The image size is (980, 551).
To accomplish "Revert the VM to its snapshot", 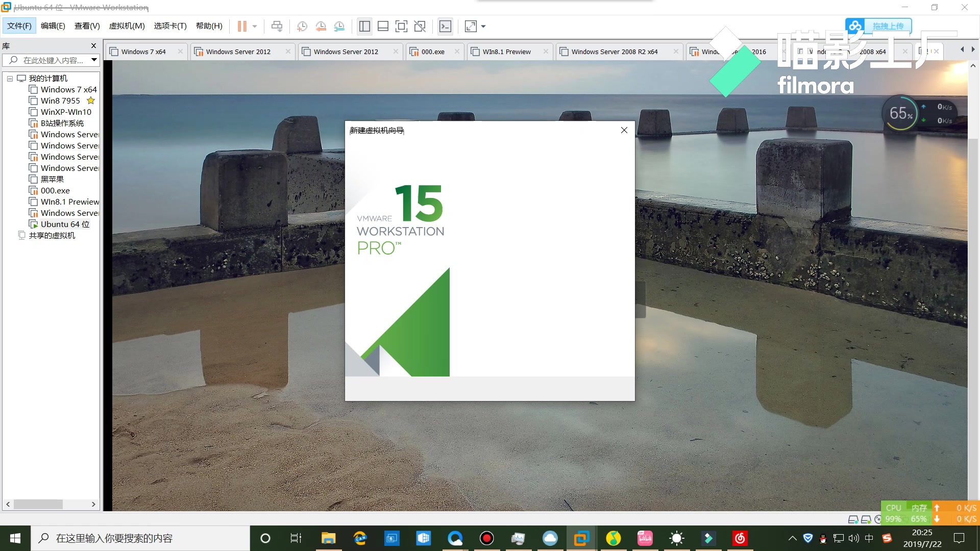I will click(321, 26).
